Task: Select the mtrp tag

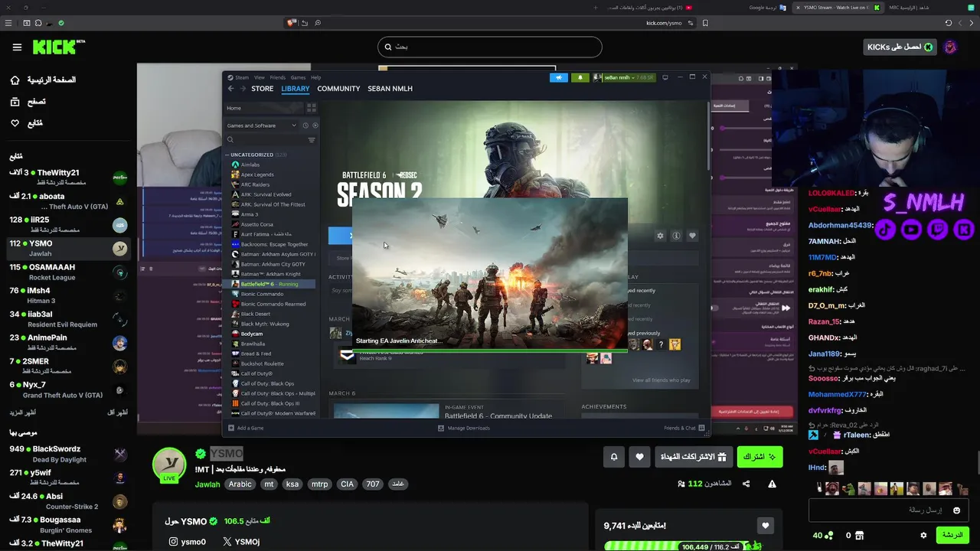Action: [319, 484]
